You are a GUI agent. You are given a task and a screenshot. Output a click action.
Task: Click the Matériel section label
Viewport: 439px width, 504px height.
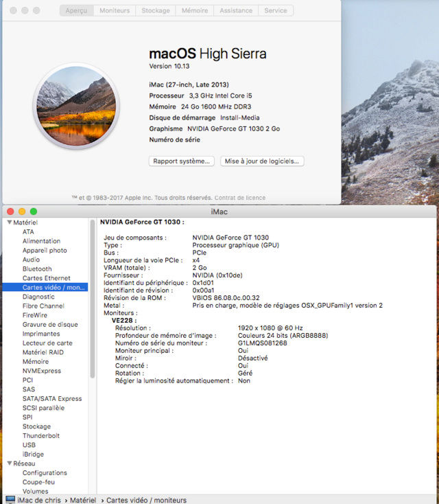pyautogui.click(x=25, y=222)
